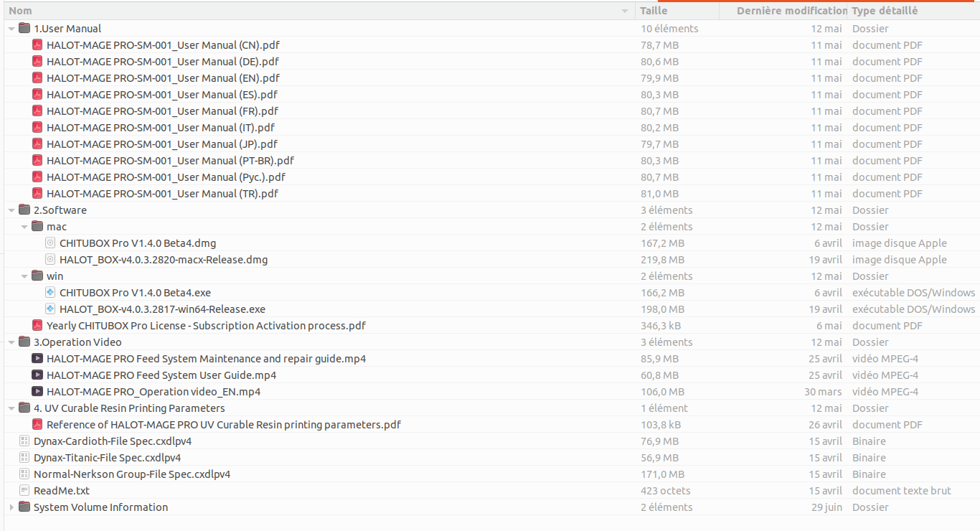Click the 4. UV Curable Resin Printing Parameters folder name
The width and height of the screenshot is (980, 531).
click(x=129, y=408)
